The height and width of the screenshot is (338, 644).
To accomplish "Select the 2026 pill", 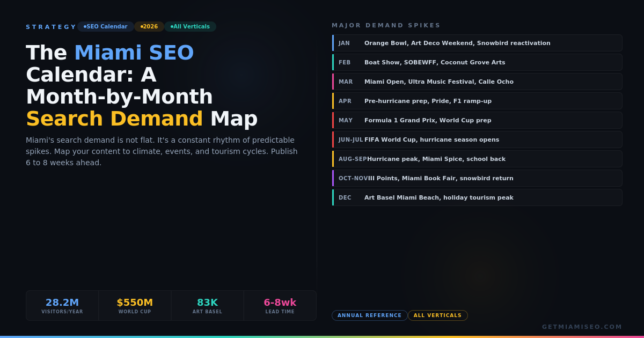I will click(149, 26).
